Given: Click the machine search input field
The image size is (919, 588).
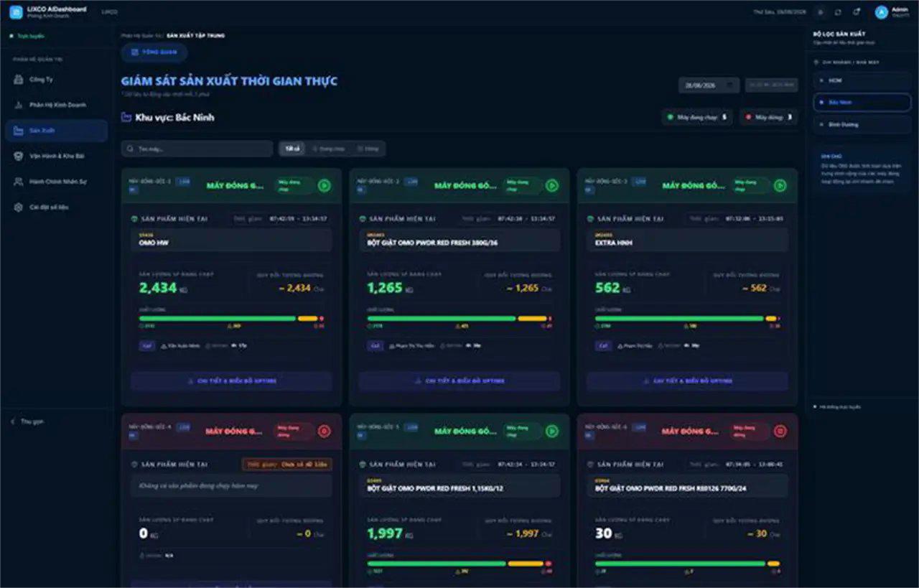Looking at the screenshot, I should point(197,149).
